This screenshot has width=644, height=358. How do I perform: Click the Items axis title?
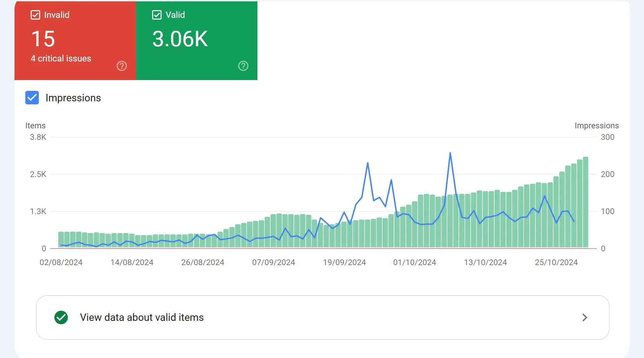tap(35, 126)
